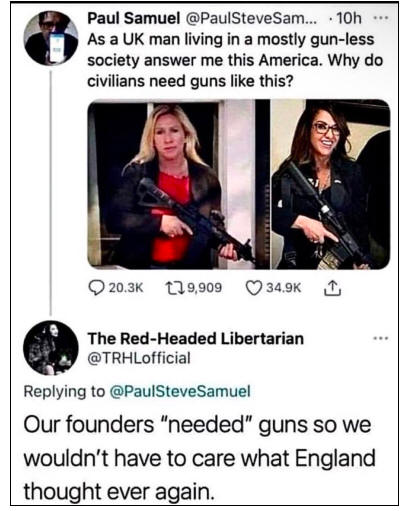
Task: Click the 9,909 retweets count
Action: [x=205, y=288]
